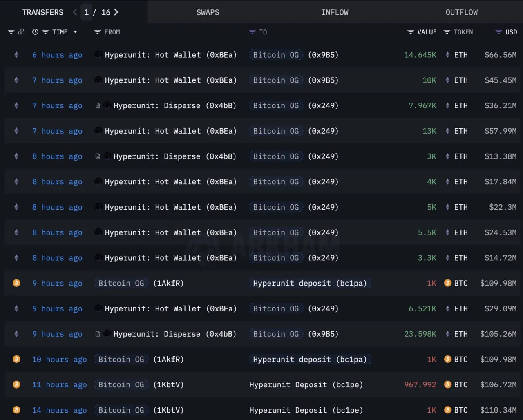
Task: Open the '10 hours ago' transaction link
Action: click(x=59, y=359)
